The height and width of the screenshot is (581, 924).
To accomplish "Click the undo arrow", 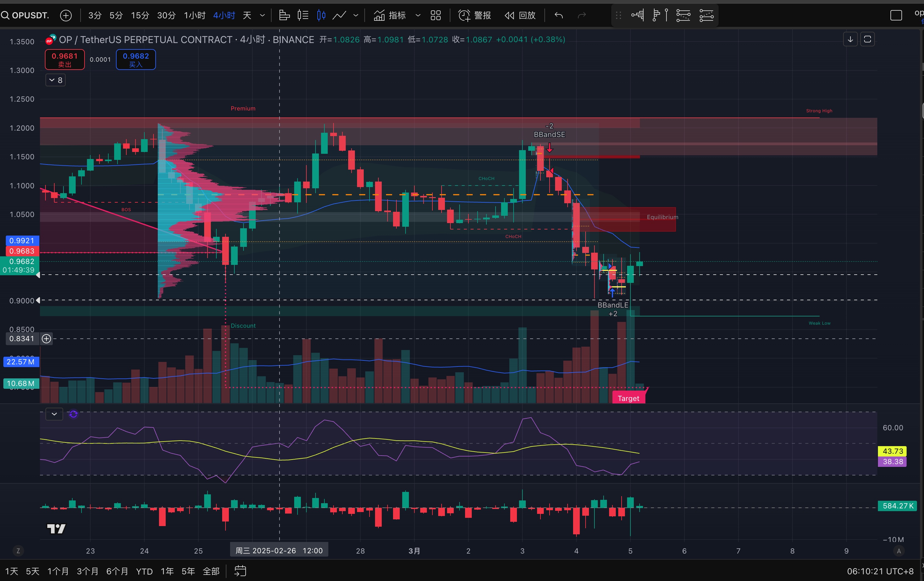I will [559, 15].
